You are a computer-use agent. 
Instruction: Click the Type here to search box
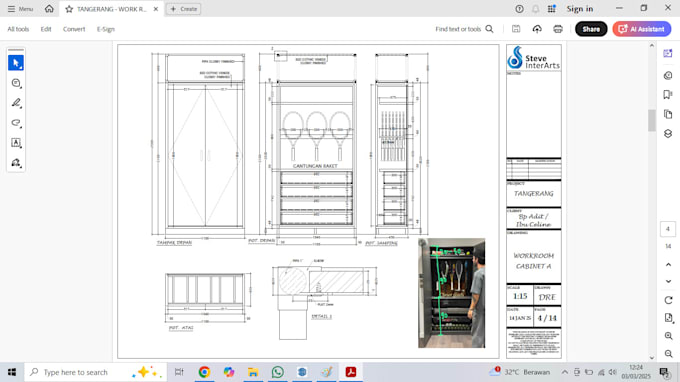click(x=95, y=372)
